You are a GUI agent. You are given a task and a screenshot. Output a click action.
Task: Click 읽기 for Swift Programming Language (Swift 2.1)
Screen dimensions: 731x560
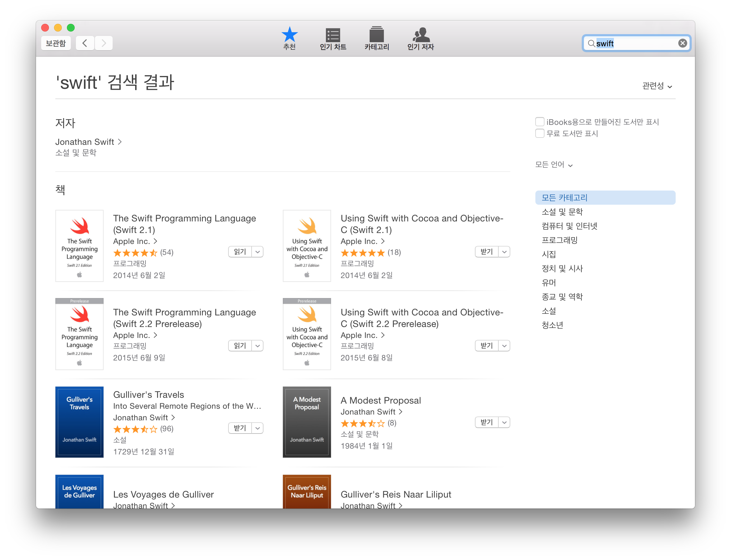[240, 252]
